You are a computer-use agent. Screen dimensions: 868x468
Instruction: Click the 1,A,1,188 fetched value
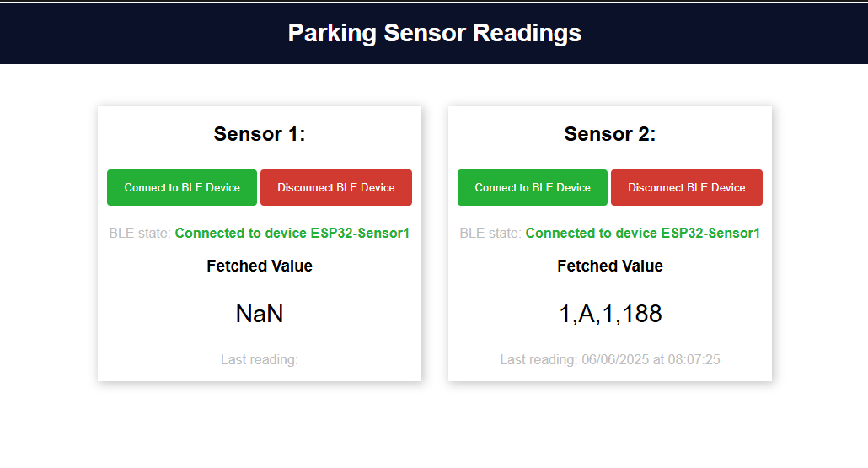[610, 314]
